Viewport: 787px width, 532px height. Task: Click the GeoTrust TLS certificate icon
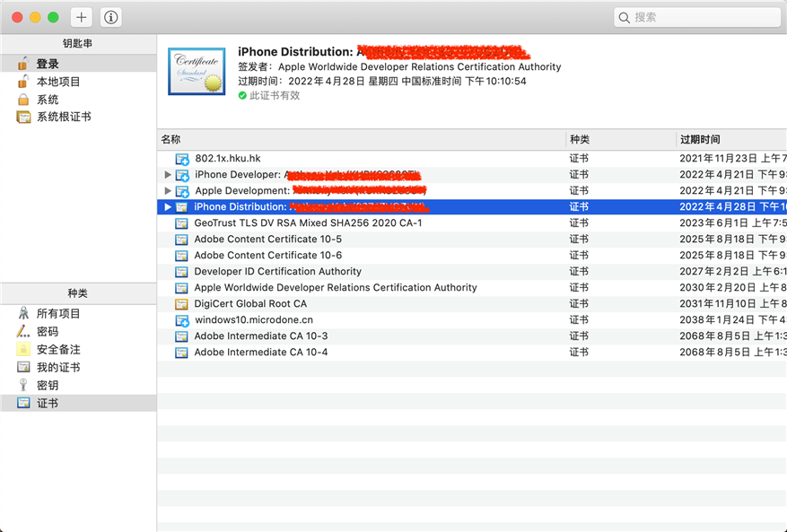(181, 223)
